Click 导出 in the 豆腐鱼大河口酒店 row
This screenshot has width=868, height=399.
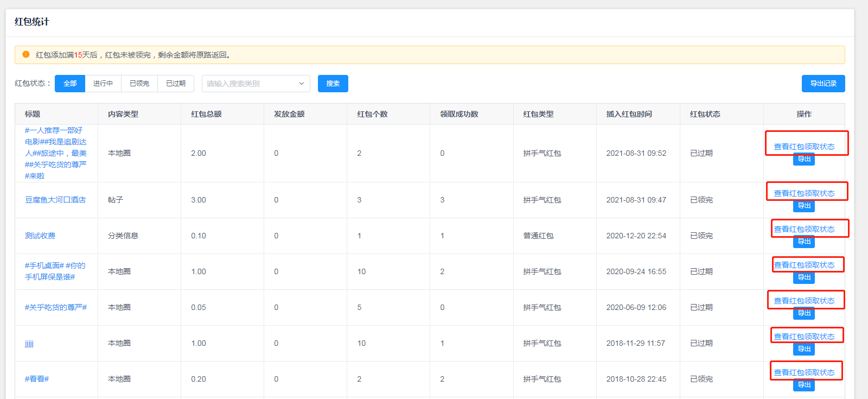804,206
